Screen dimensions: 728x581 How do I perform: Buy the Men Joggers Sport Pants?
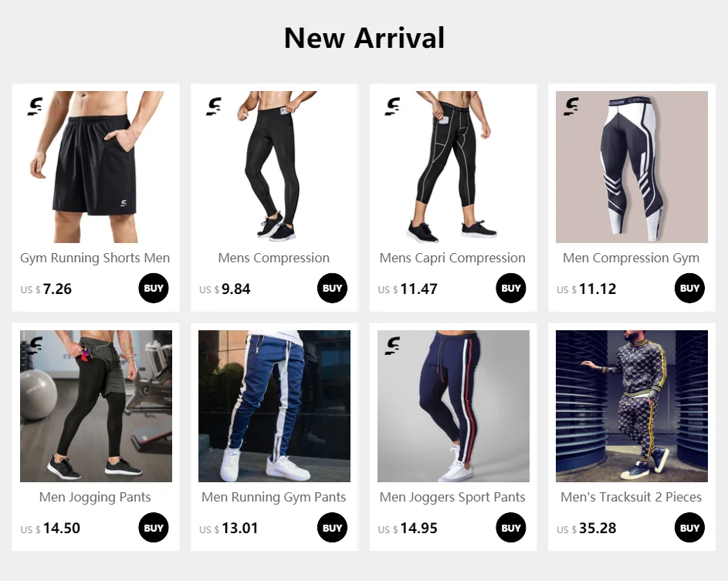pyautogui.click(x=511, y=528)
